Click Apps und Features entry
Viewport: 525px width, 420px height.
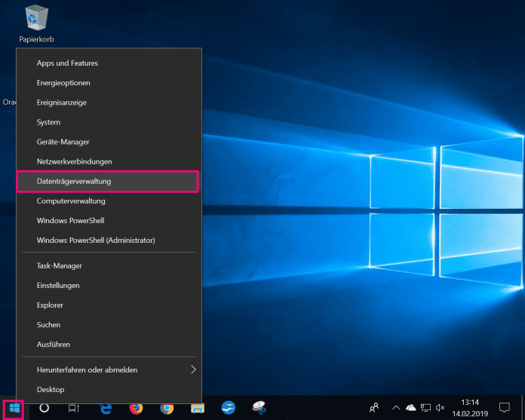(x=67, y=63)
